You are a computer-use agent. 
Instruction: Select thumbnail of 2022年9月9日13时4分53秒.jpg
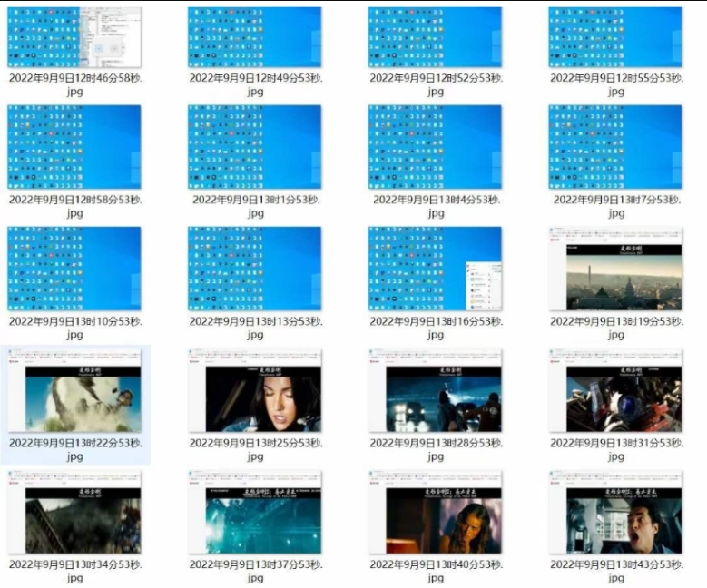pos(435,147)
